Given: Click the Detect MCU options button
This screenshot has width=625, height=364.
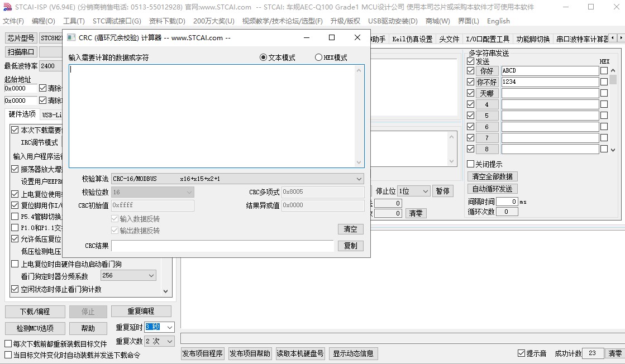Looking at the screenshot, I should tap(35, 328).
